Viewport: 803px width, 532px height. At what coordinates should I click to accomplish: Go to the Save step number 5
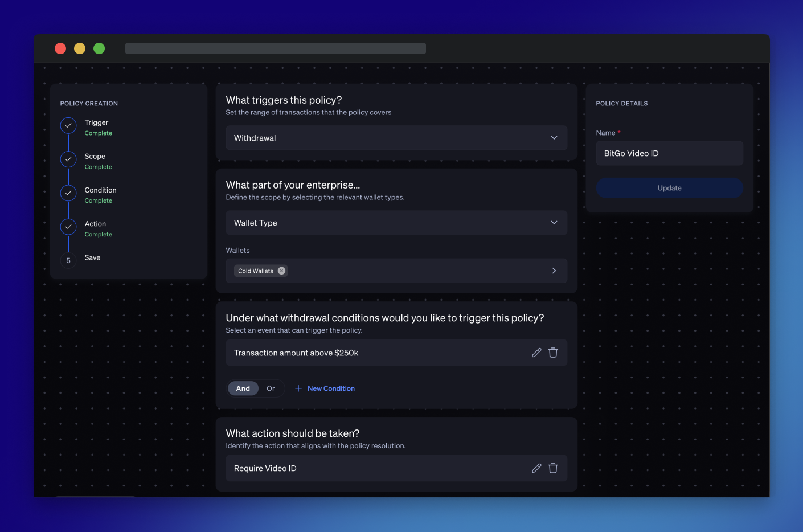(68, 260)
